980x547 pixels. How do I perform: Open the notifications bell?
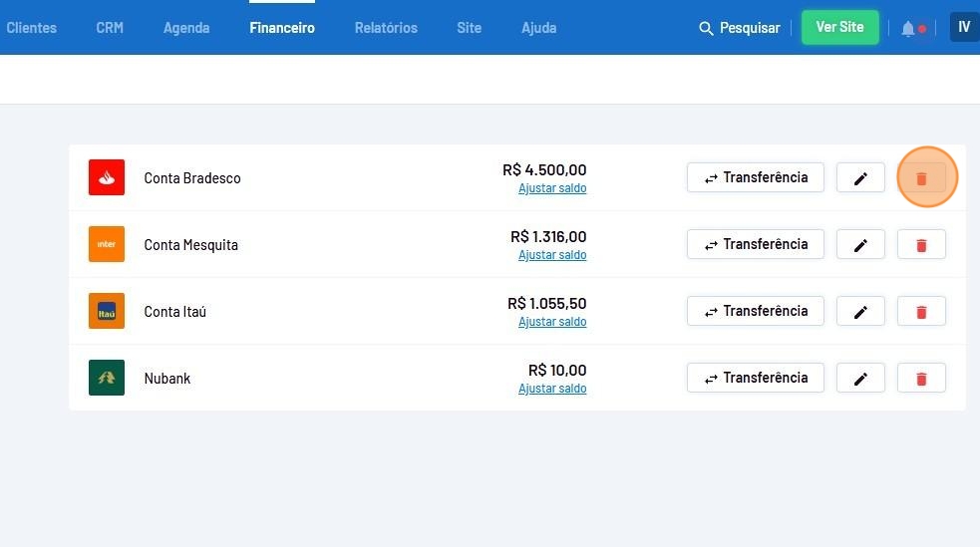pyautogui.click(x=908, y=28)
